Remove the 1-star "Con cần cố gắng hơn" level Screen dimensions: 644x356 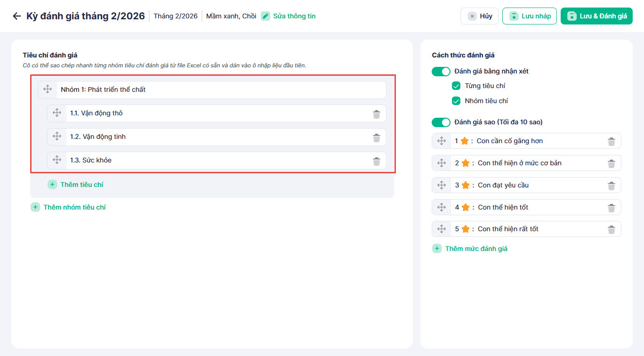611,141
